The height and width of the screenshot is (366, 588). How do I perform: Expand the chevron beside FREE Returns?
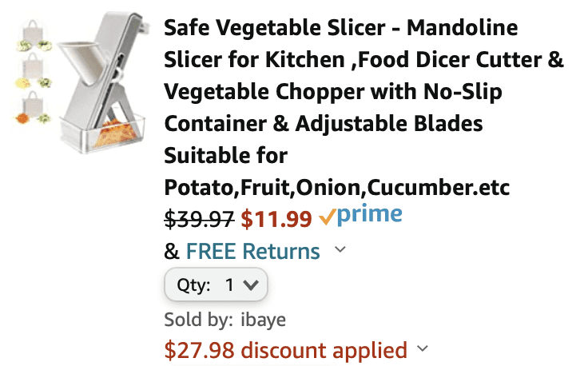pyautogui.click(x=340, y=249)
